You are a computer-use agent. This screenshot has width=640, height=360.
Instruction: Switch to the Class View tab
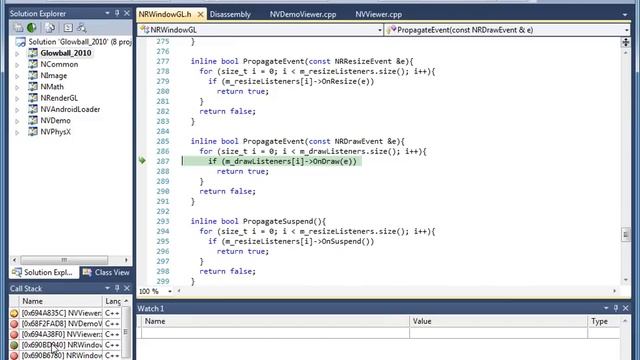coord(106,272)
